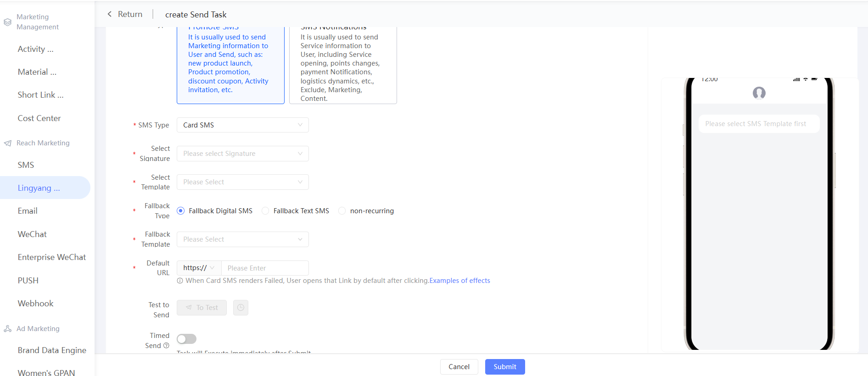Screen dimensions: 868x376
Task: Click the Cancel button
Action: click(x=459, y=367)
